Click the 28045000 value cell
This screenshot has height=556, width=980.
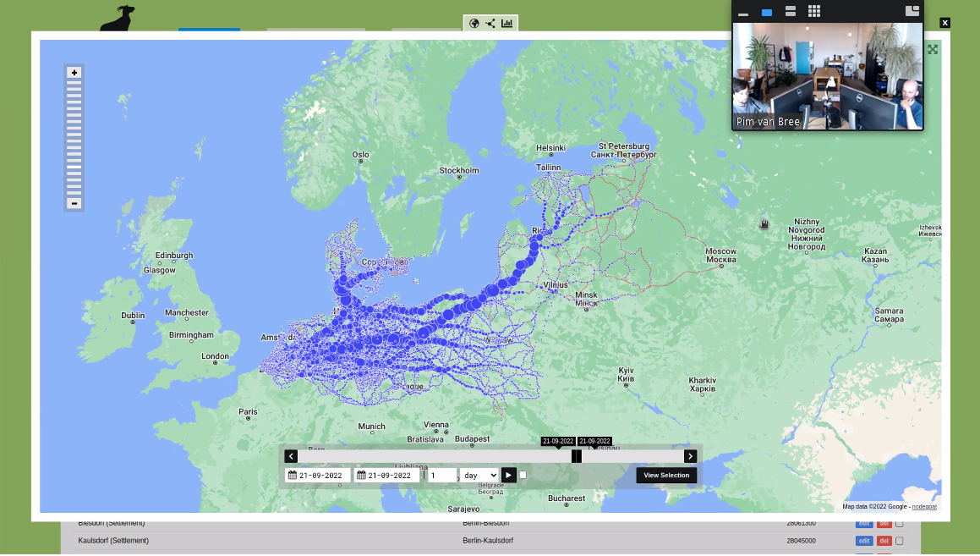pyautogui.click(x=801, y=541)
